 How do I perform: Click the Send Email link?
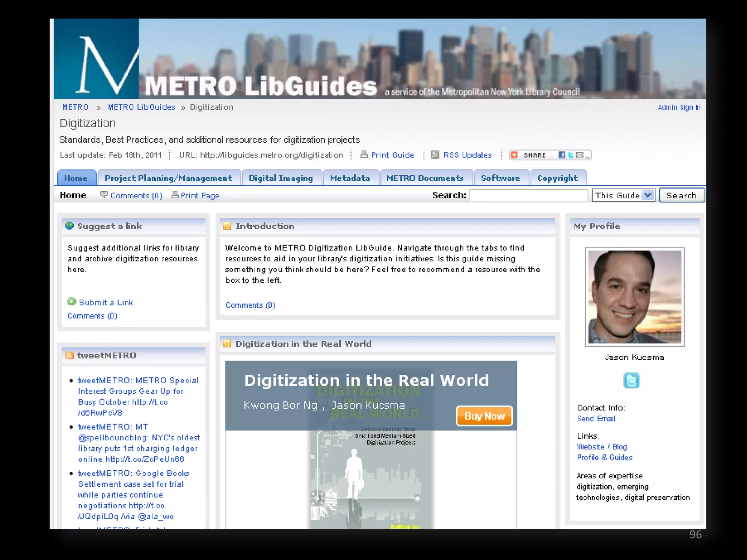click(596, 419)
